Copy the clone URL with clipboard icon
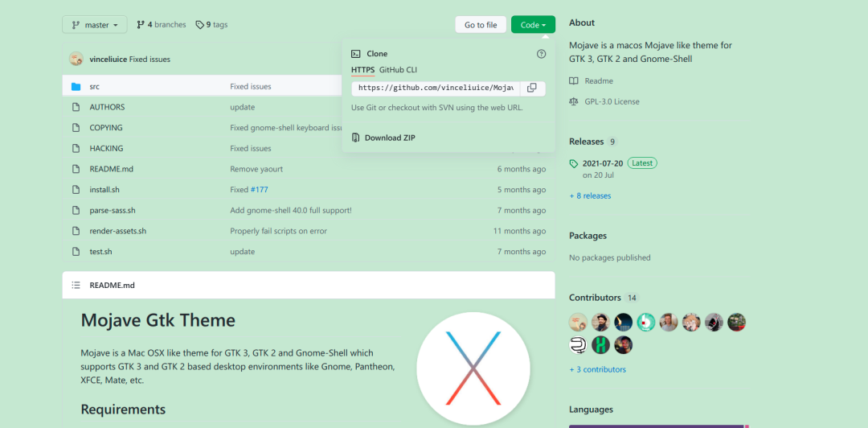The width and height of the screenshot is (868, 428). [x=532, y=88]
